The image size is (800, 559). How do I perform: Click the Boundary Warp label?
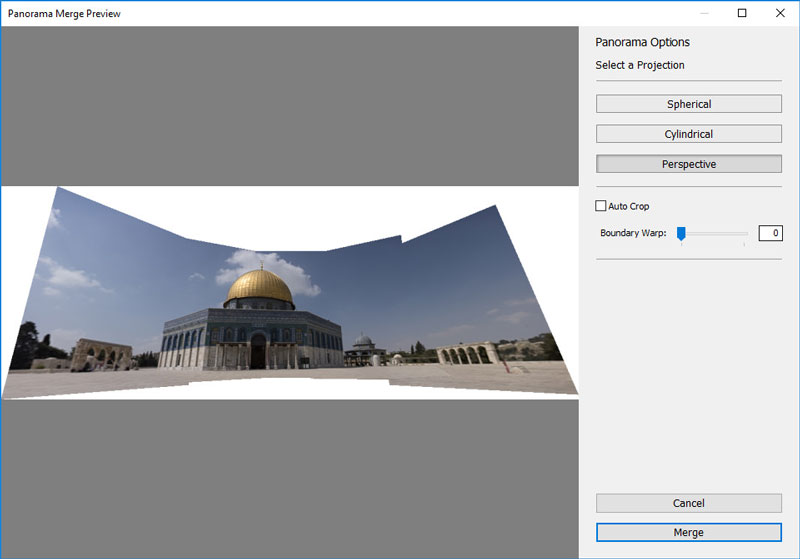tap(633, 233)
